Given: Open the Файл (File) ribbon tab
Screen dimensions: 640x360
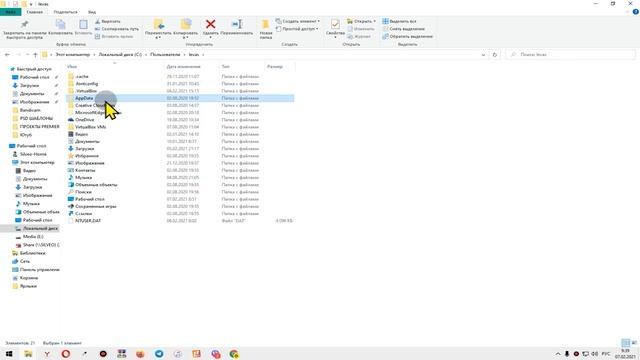Looking at the screenshot, I should (x=11, y=12).
